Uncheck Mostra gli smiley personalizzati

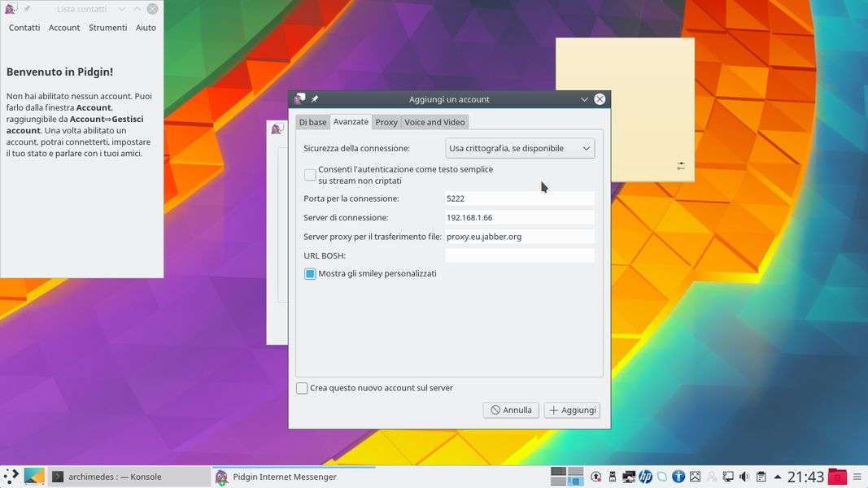[310, 274]
